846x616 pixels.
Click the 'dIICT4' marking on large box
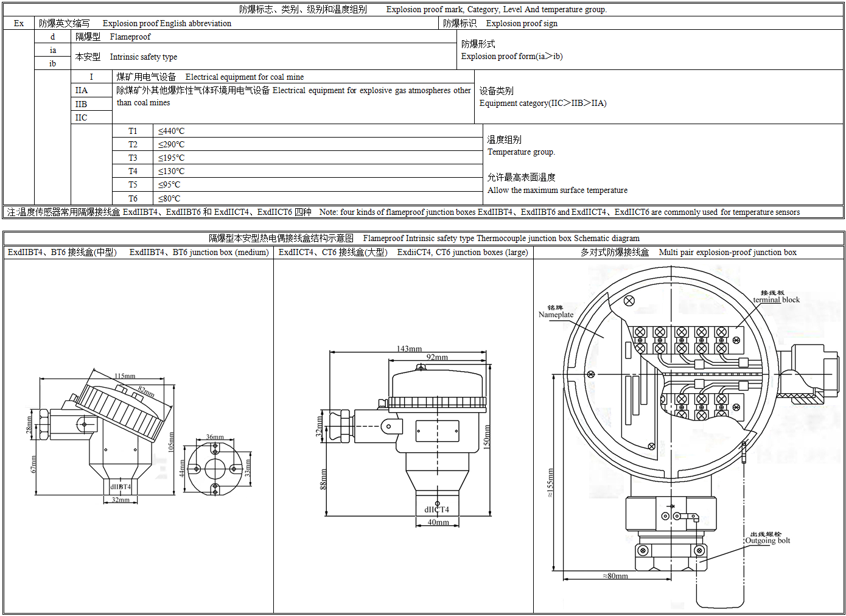coord(436,509)
